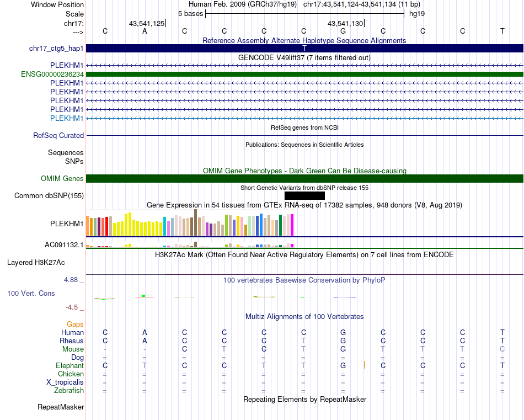This screenshot has height=420, width=524.
Task: Open the AC091132.1 expression bar chart
Action: [190, 245]
